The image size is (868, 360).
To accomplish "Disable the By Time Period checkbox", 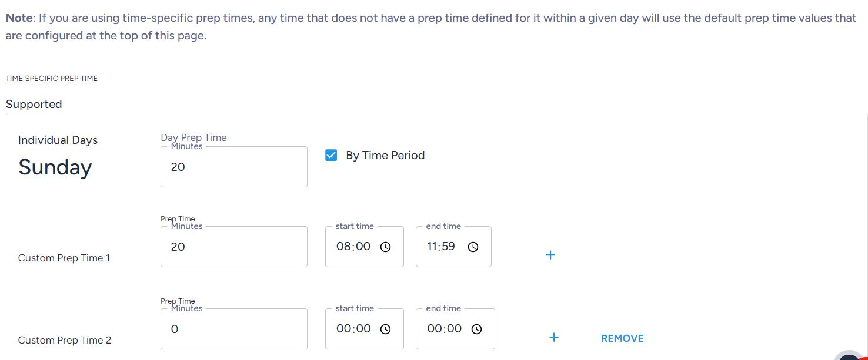I will [x=331, y=154].
